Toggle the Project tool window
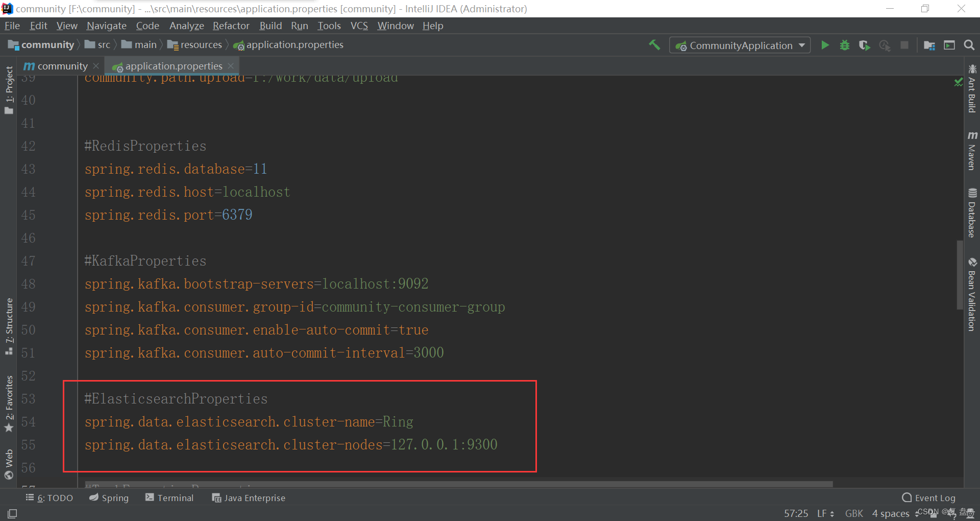The width and height of the screenshot is (980, 521). click(9, 89)
